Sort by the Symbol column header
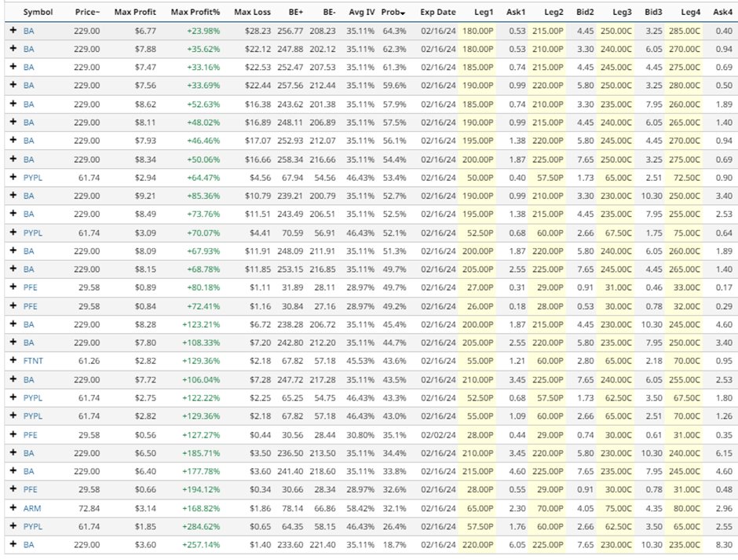Viewport: 738px width, 560px height. click(x=38, y=13)
